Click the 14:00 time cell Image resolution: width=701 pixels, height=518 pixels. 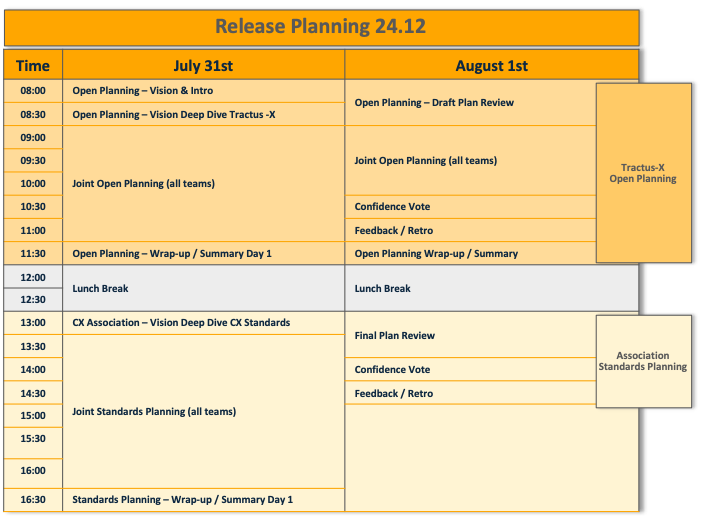pyautogui.click(x=33, y=370)
